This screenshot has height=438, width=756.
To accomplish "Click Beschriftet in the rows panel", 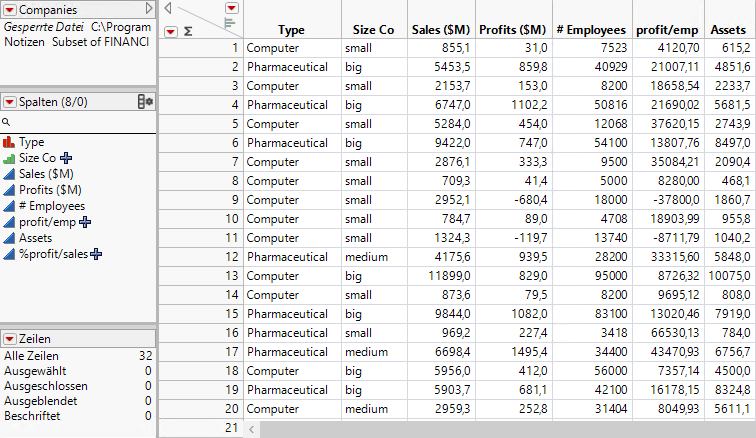I will pos(32,416).
